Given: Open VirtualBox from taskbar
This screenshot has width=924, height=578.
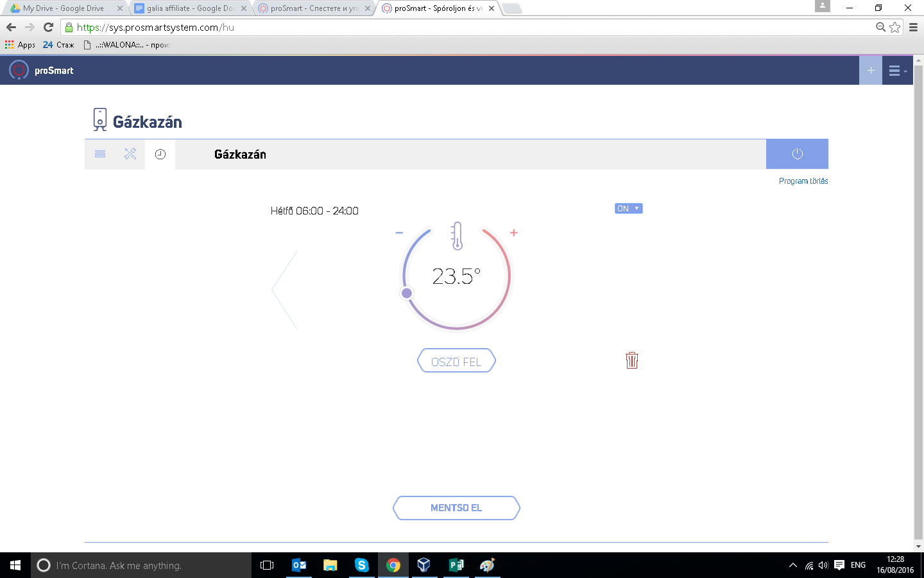Looking at the screenshot, I should [x=424, y=565].
